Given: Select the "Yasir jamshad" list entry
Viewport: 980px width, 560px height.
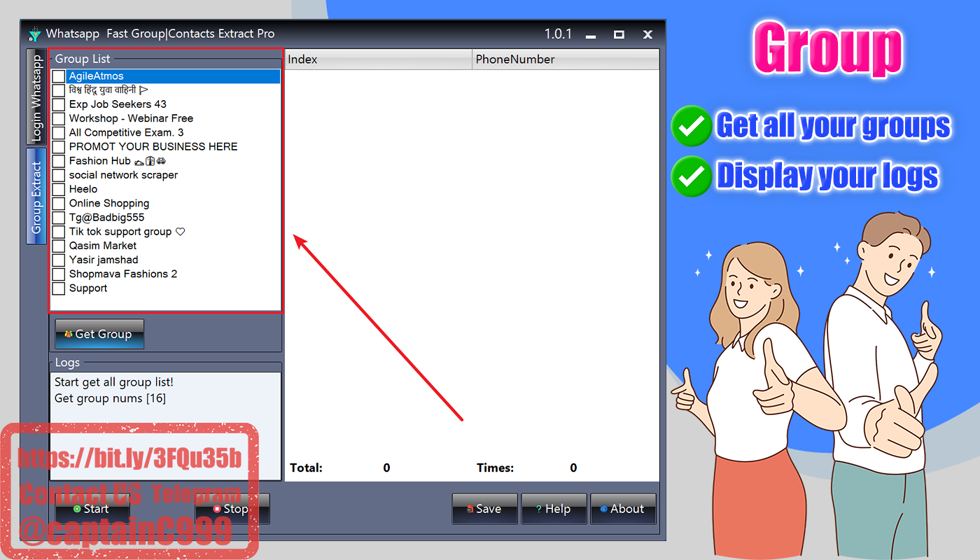Looking at the screenshot, I should (104, 260).
